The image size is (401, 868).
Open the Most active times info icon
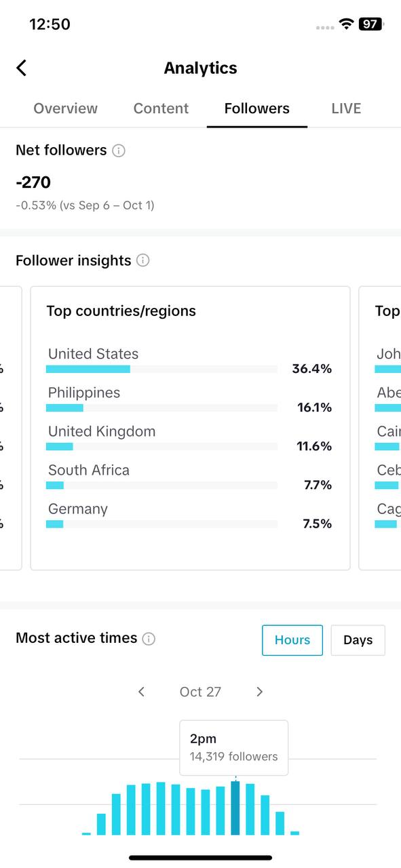[x=149, y=639]
